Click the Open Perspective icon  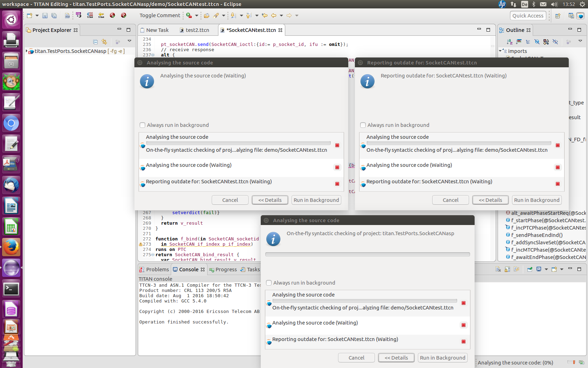(x=558, y=15)
